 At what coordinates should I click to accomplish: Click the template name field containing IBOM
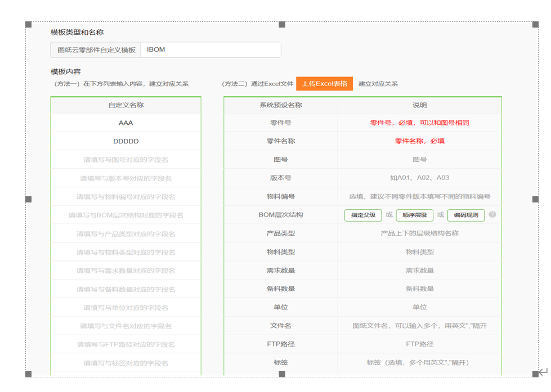(x=211, y=49)
